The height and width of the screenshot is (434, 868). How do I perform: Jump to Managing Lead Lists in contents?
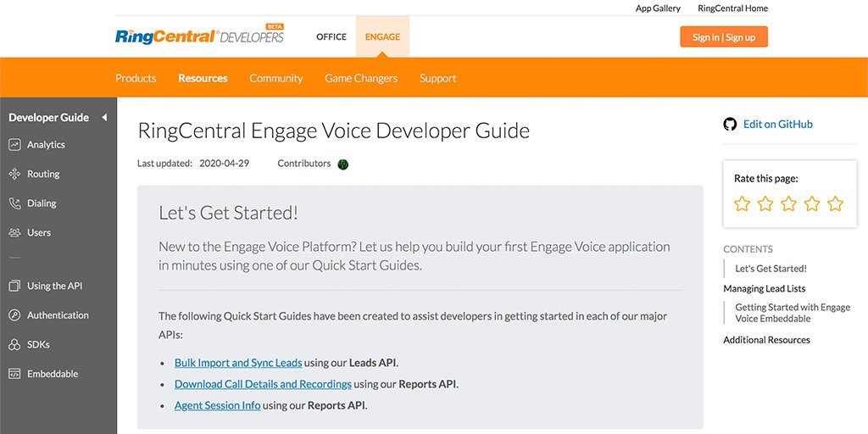[x=765, y=288]
